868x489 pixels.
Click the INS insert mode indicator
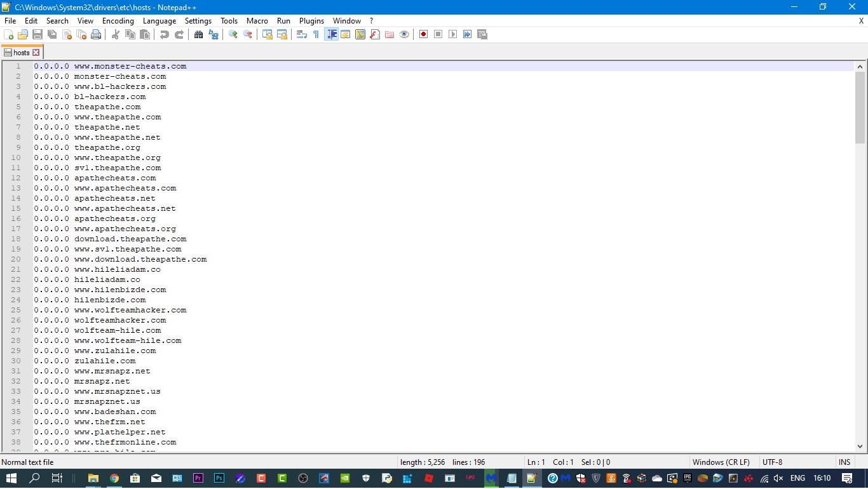(844, 462)
